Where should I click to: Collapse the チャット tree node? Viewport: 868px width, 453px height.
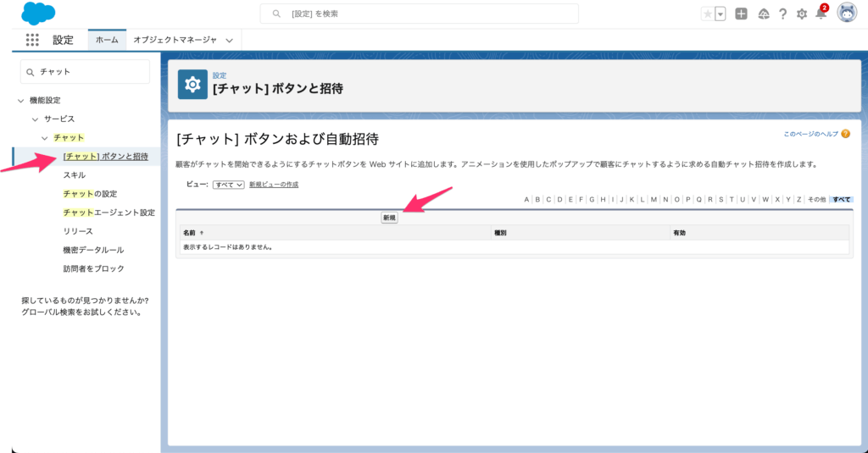pyautogui.click(x=45, y=138)
